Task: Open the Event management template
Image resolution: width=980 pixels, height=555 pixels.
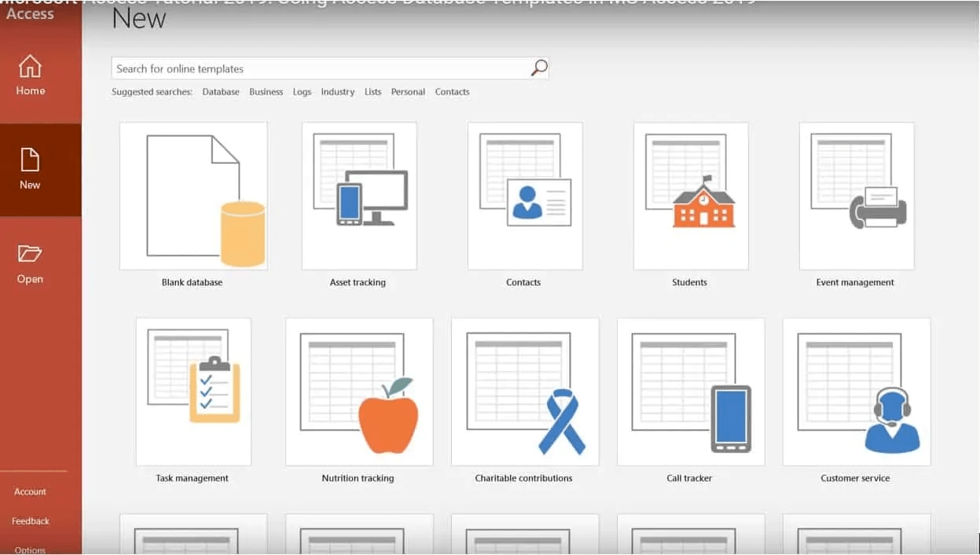Action: pos(857,197)
